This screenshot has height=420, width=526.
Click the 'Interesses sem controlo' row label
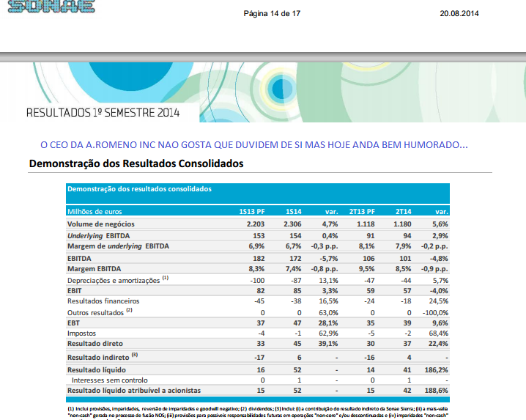pyautogui.click(x=109, y=380)
